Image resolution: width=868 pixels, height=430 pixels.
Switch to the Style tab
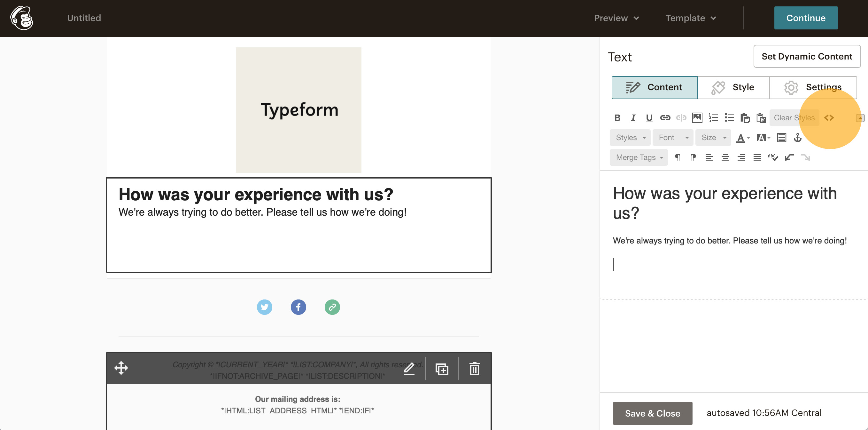click(733, 87)
